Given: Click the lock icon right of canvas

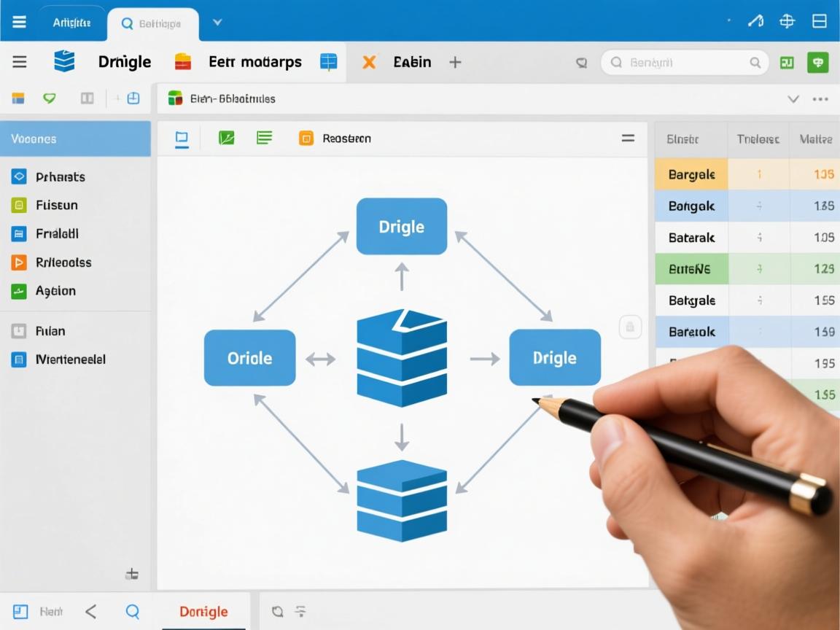Looking at the screenshot, I should [x=630, y=327].
